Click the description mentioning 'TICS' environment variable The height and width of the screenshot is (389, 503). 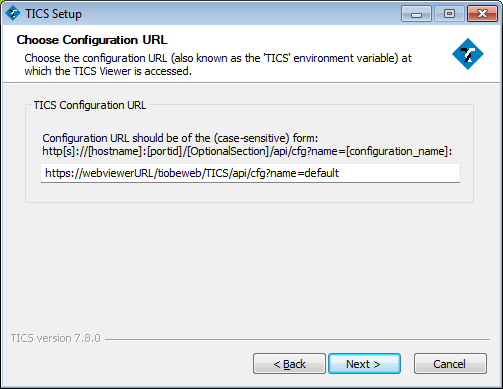pos(218,65)
